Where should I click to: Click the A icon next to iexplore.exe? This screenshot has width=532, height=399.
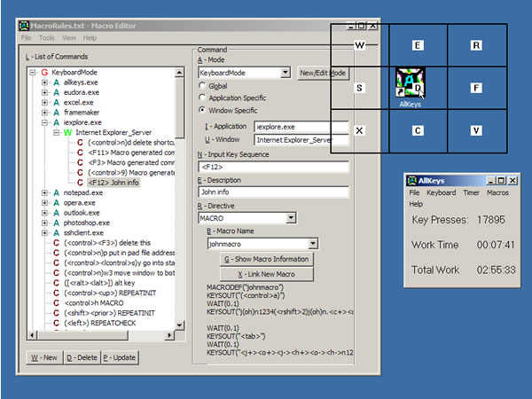click(57, 122)
